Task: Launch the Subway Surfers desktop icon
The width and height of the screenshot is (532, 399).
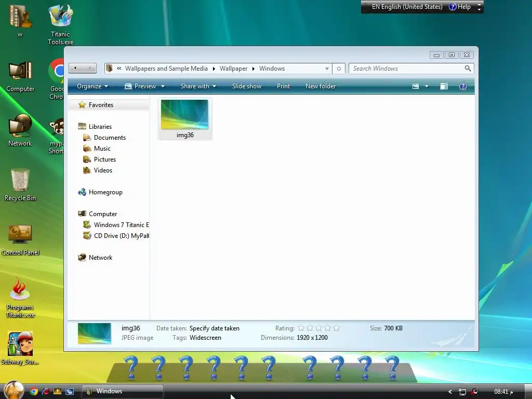Action: tap(20, 349)
